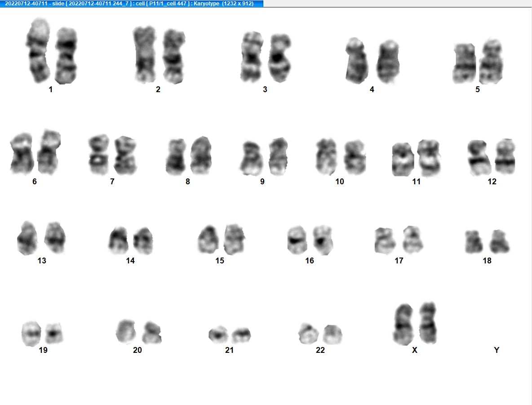Click the left chromosome in pair 22
Image resolution: width=532 pixels, height=405 pixels.
point(309,334)
